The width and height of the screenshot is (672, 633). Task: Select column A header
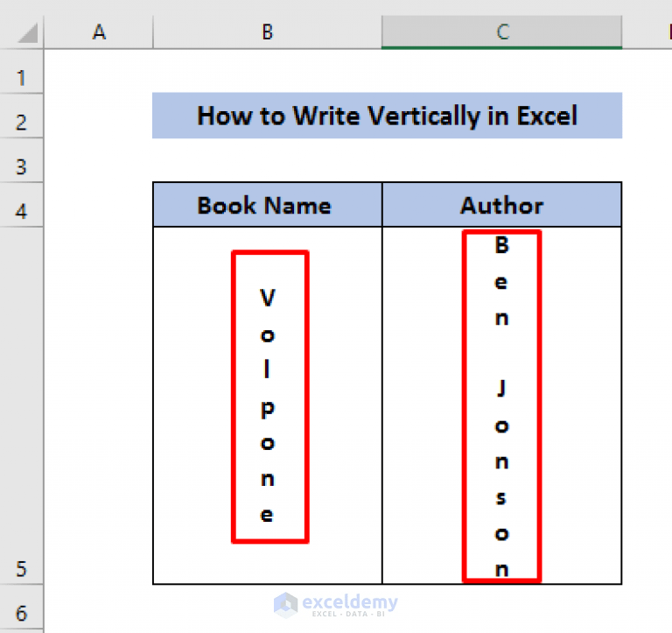(x=99, y=32)
